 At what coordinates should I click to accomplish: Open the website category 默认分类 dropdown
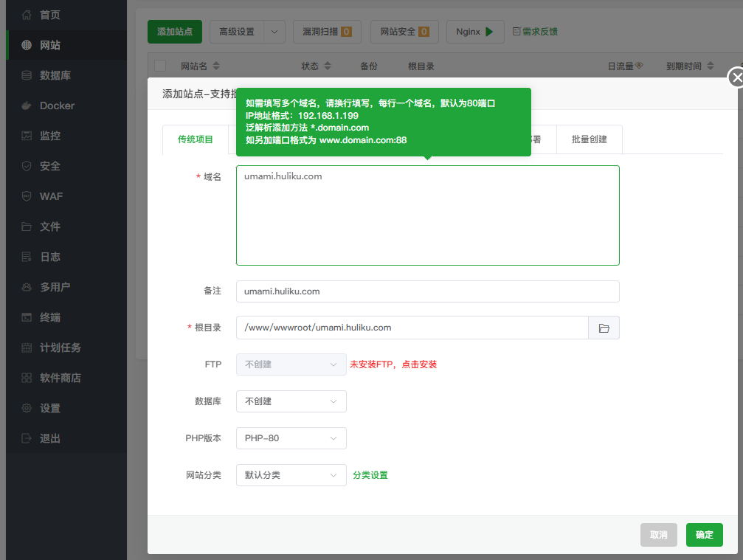pyautogui.click(x=291, y=475)
